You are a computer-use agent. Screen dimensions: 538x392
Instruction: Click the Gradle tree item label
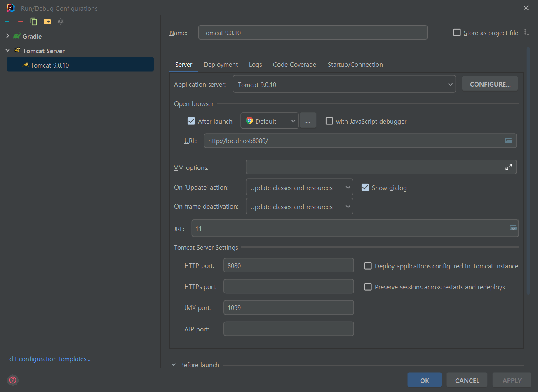coord(32,36)
